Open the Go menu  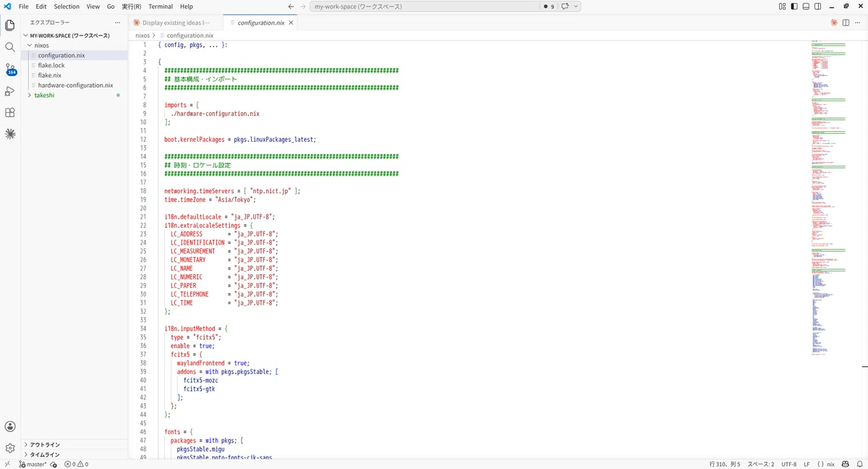coord(111,7)
